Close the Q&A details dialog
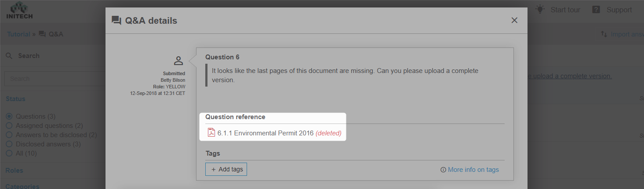Screen dimensions: 644x189 pos(514,20)
